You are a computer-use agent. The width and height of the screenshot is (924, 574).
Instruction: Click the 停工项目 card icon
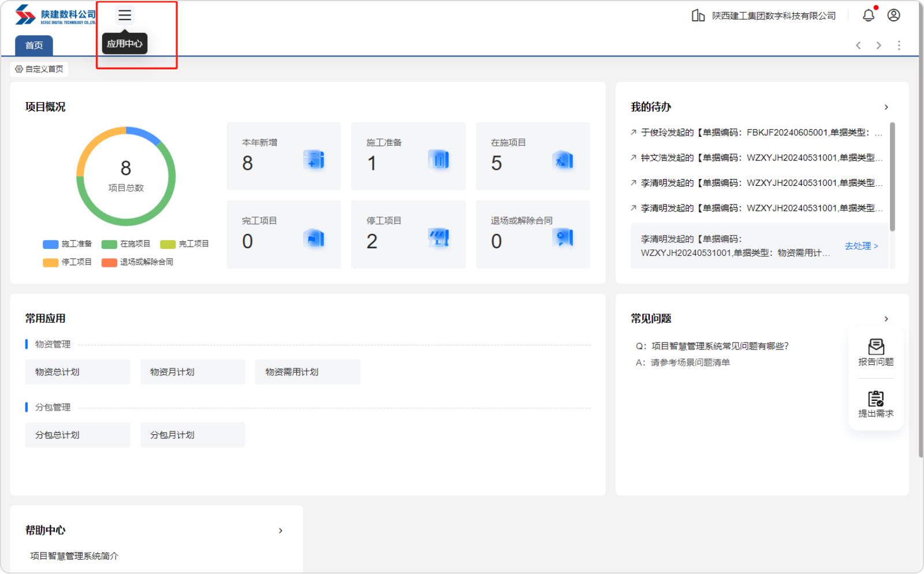coord(439,237)
